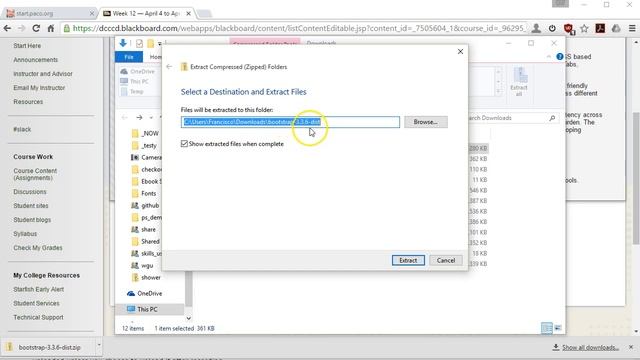The width and height of the screenshot is (640, 360).
Task: Open Announcements in the course menu
Action: (36, 60)
